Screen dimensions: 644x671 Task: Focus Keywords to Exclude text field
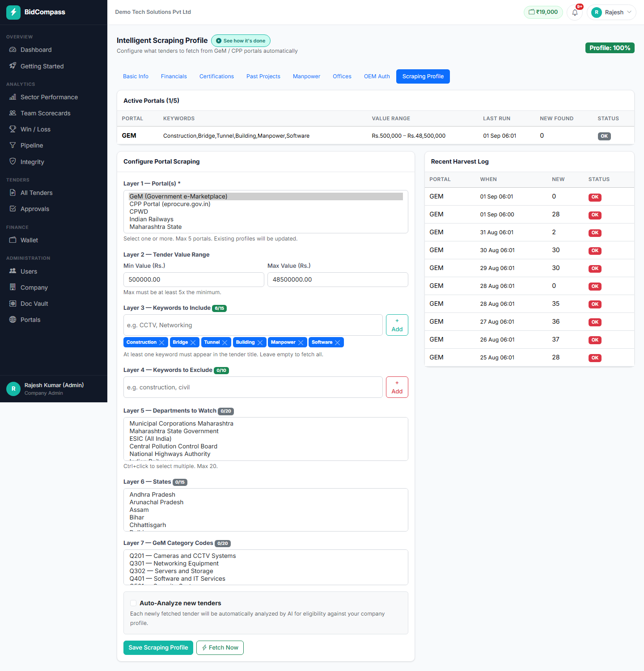(x=253, y=387)
